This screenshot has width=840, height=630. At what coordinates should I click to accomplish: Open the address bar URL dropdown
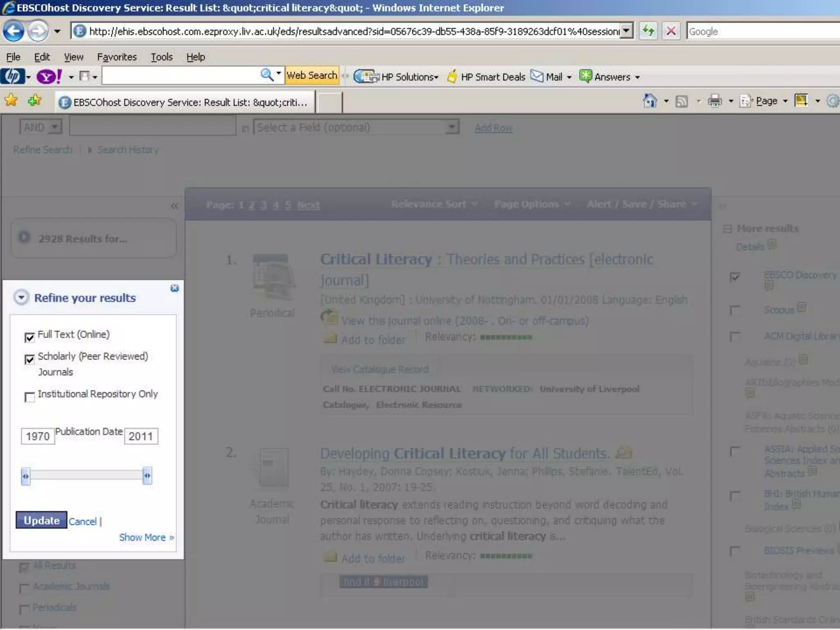(626, 31)
